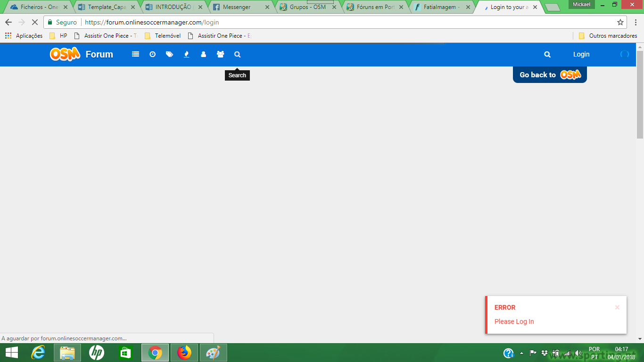
Task: Bookmark this page with the star icon
Action: click(x=620, y=22)
